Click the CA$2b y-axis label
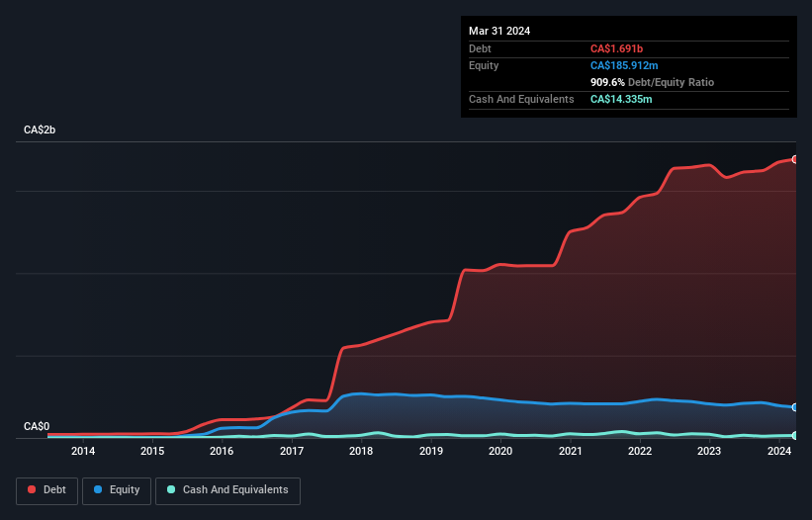This screenshot has width=812, height=520. [40, 130]
